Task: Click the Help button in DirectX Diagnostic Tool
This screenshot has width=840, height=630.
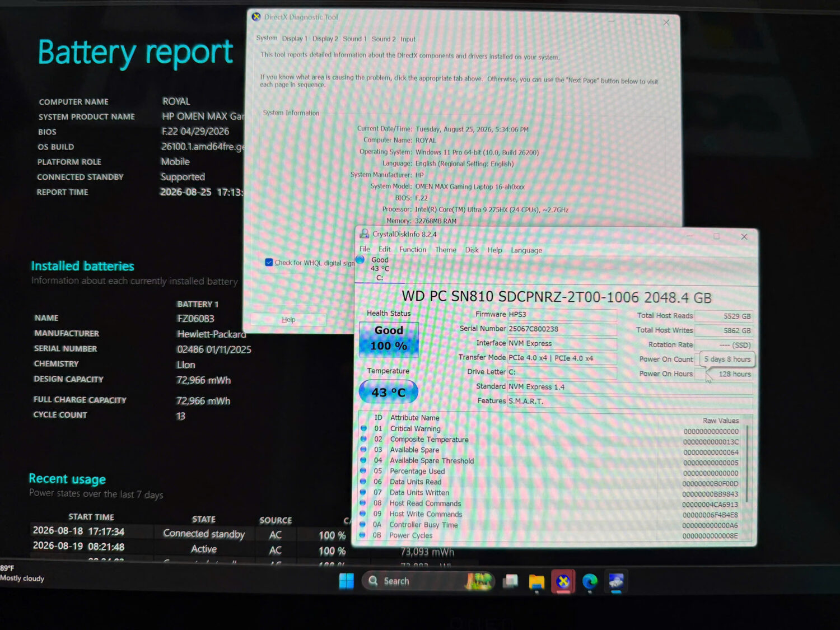Action: 288,319
